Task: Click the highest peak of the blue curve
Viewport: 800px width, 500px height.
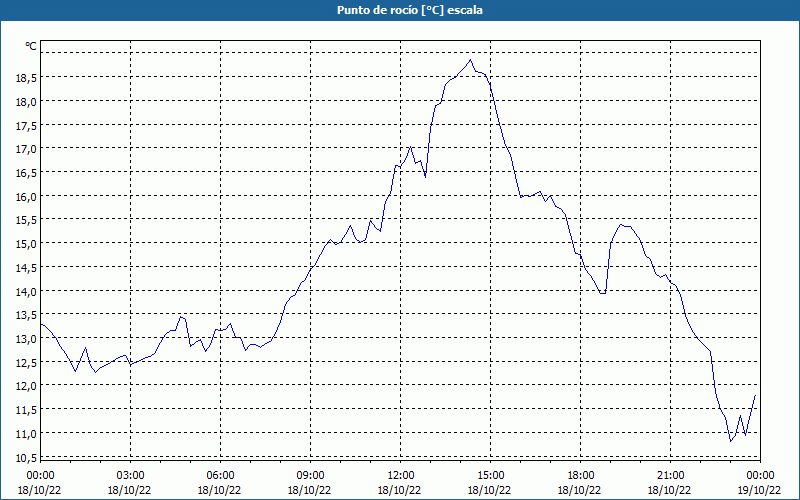Action: click(x=470, y=60)
